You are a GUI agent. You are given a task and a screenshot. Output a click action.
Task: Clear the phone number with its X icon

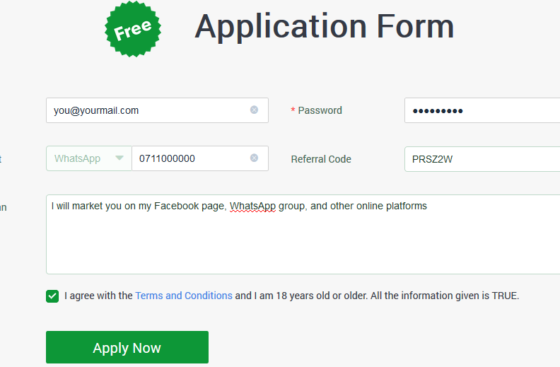(x=254, y=158)
